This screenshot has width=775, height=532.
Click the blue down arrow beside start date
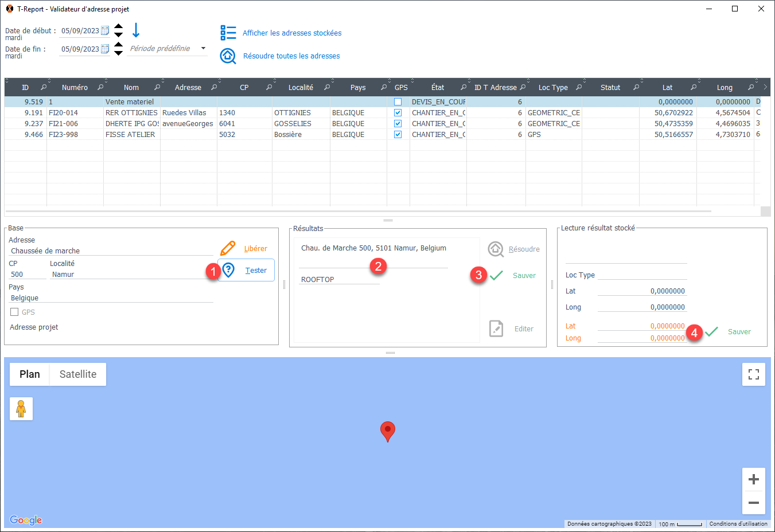(136, 30)
